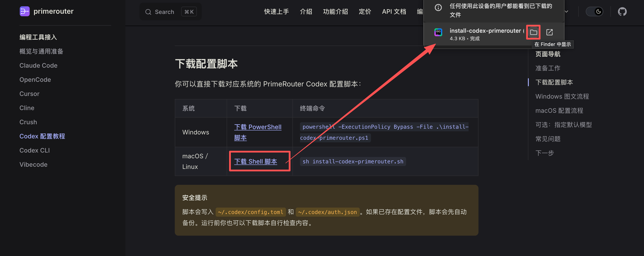Expand the dropdown chevron near theme toggle
Image resolution: width=644 pixels, height=256 pixels.
pyautogui.click(x=567, y=11)
